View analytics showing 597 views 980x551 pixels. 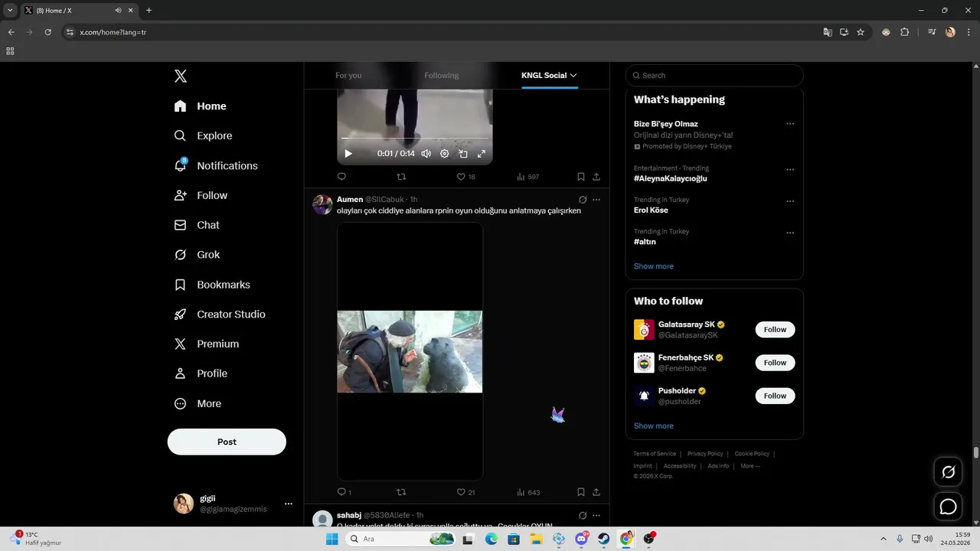[528, 177]
